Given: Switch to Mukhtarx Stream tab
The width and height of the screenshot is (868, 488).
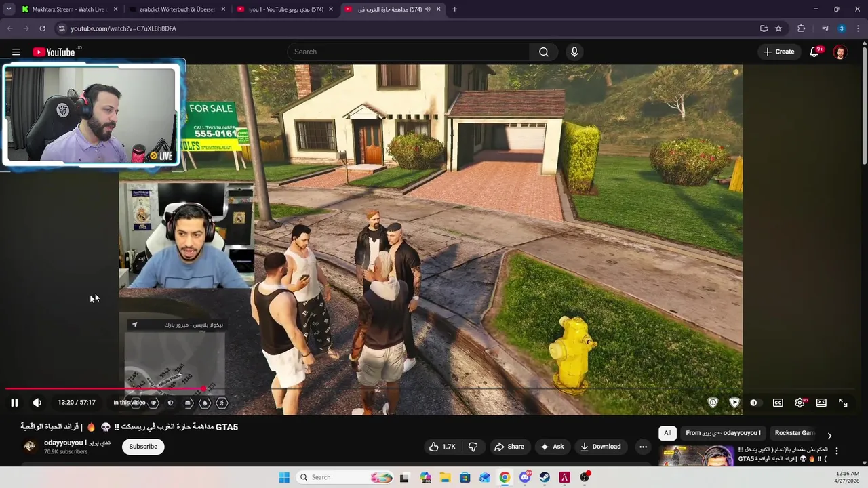Looking at the screenshot, I should 70,9.
